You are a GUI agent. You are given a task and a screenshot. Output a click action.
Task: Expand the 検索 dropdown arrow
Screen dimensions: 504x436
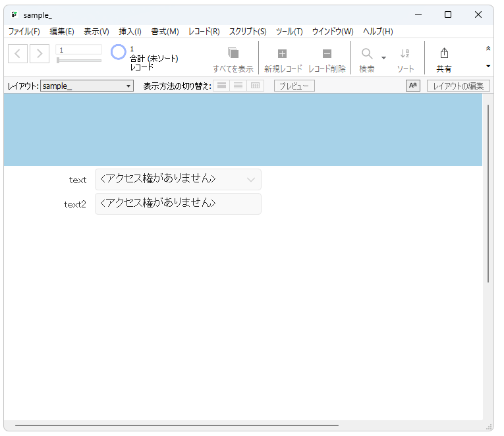pos(383,58)
